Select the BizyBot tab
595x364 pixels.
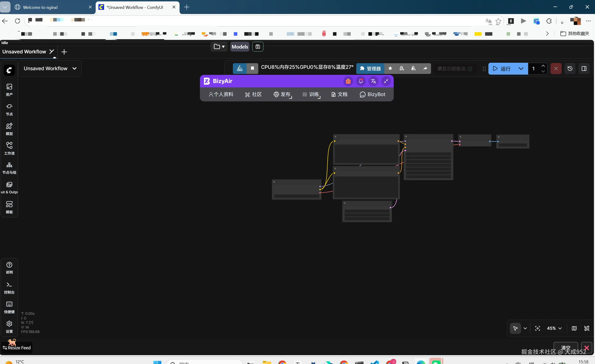pyautogui.click(x=372, y=94)
